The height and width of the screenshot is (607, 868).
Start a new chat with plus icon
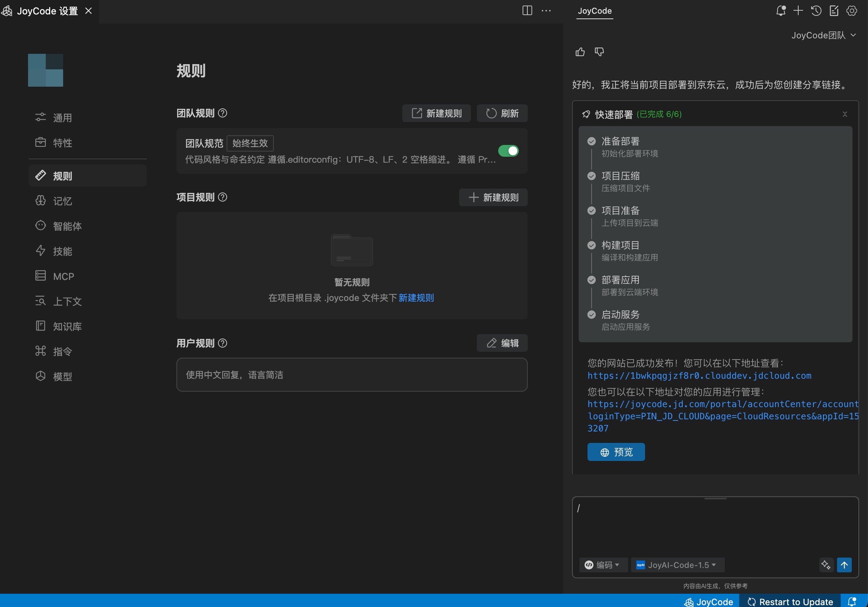tap(798, 11)
